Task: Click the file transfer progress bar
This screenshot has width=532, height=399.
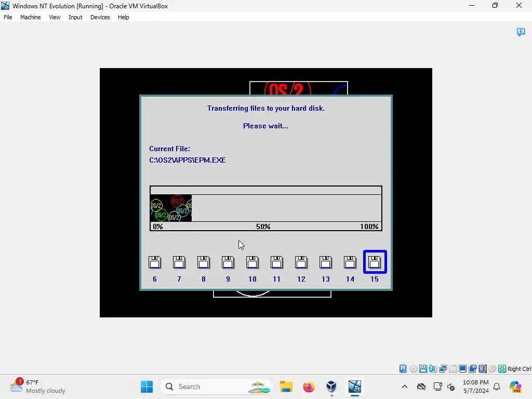Action: (266, 208)
